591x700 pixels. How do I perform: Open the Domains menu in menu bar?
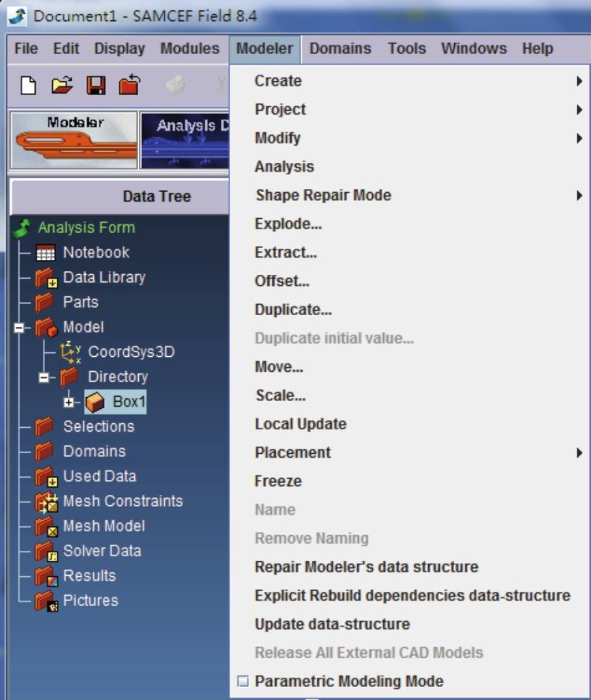(339, 49)
